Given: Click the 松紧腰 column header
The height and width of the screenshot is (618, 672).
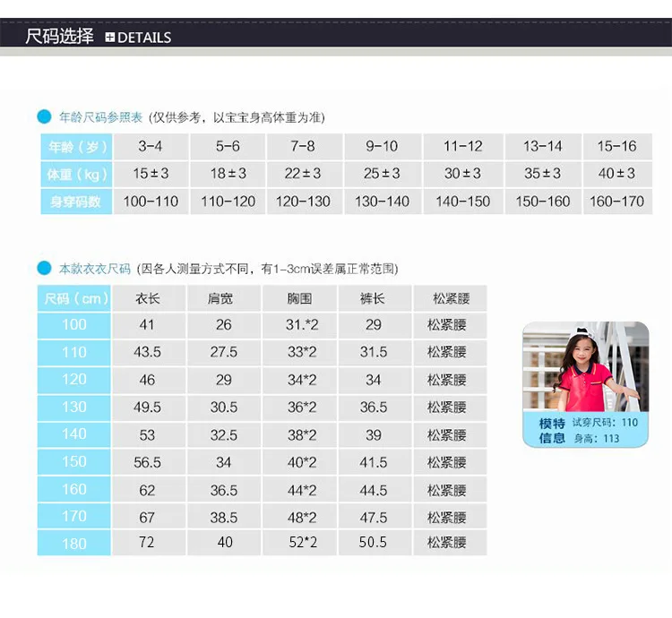Looking at the screenshot, I should pyautogui.click(x=450, y=298).
